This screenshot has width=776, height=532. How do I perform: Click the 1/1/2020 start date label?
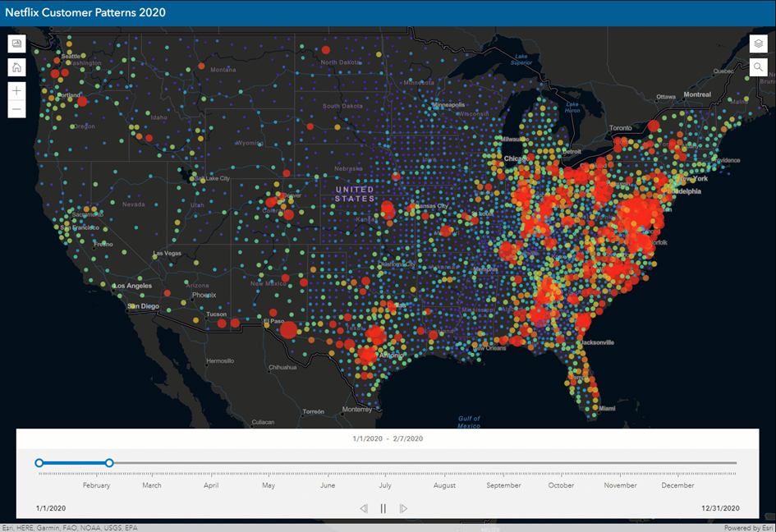[51, 508]
